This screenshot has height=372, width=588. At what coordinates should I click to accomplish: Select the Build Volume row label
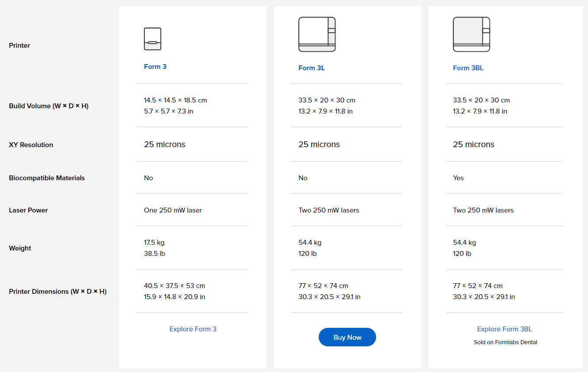tap(49, 106)
